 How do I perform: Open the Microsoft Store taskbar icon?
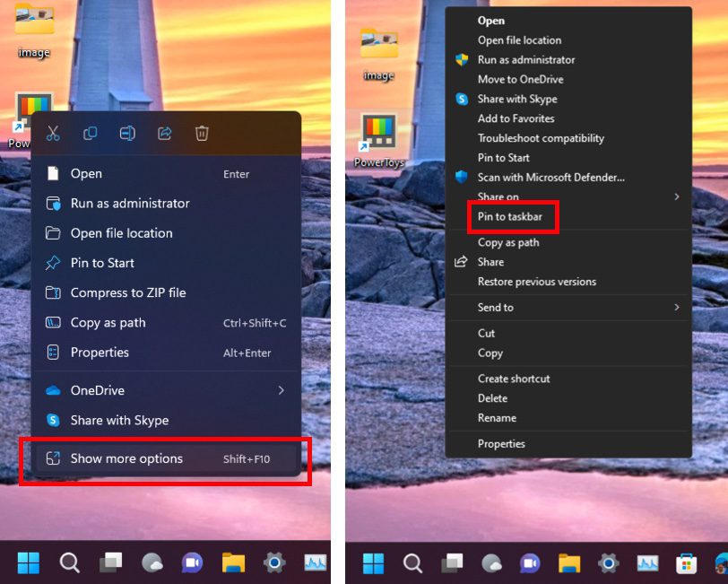coord(686,563)
